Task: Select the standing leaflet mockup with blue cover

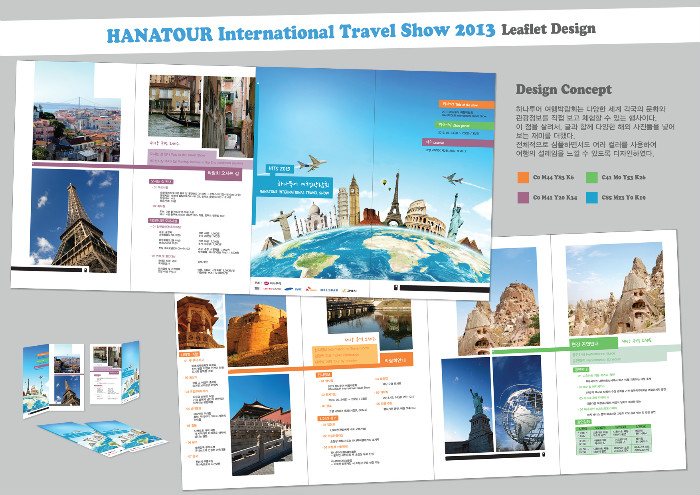Action: 53,380
